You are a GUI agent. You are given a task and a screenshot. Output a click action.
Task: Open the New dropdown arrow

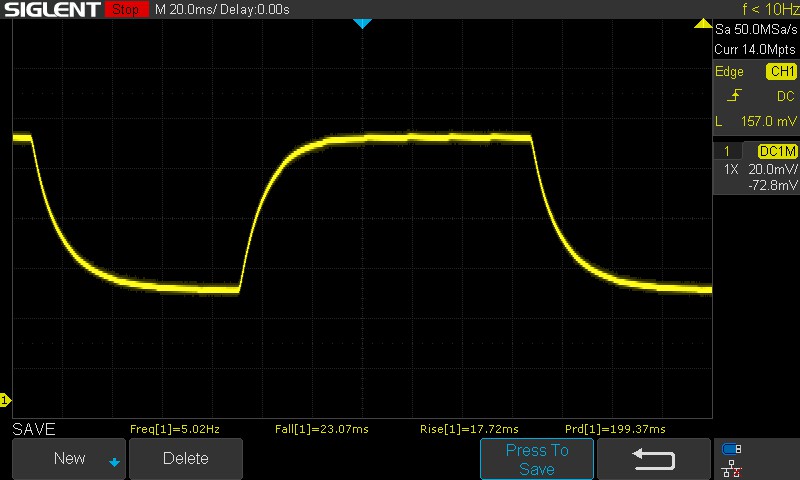pyautogui.click(x=114, y=462)
